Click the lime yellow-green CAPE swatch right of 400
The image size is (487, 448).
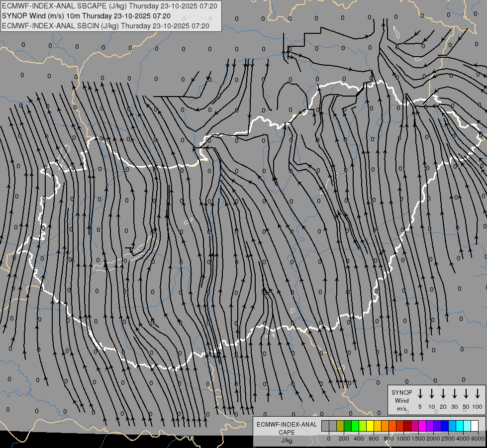[363, 426]
